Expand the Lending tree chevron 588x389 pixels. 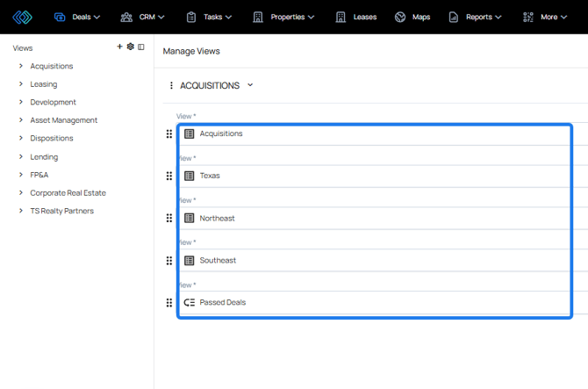tap(21, 156)
